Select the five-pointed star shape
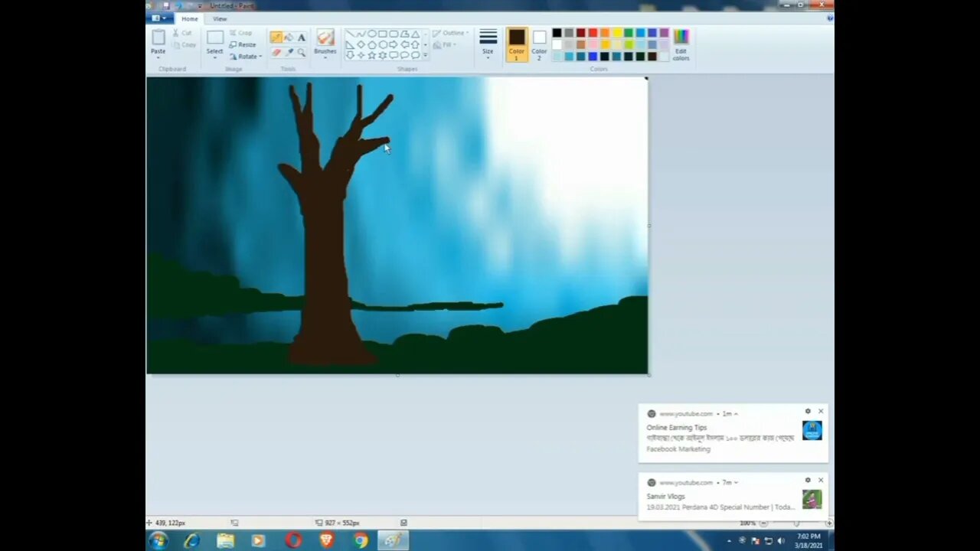The width and height of the screenshot is (980, 551). (x=373, y=54)
